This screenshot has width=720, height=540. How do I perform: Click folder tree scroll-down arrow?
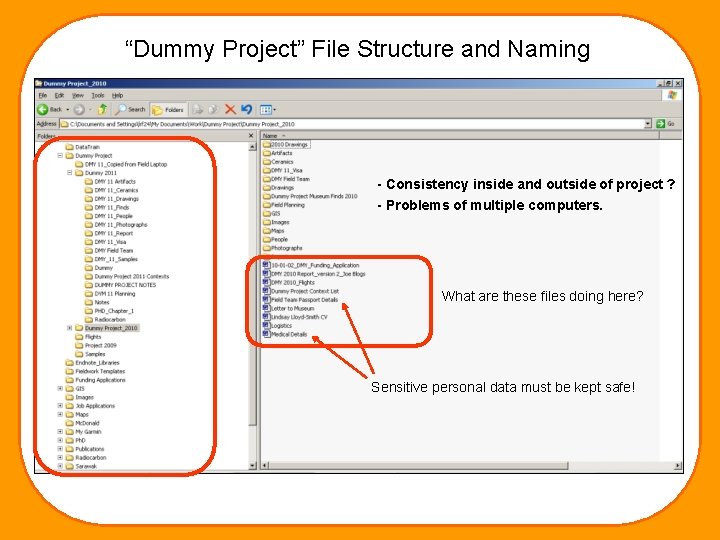(x=253, y=466)
